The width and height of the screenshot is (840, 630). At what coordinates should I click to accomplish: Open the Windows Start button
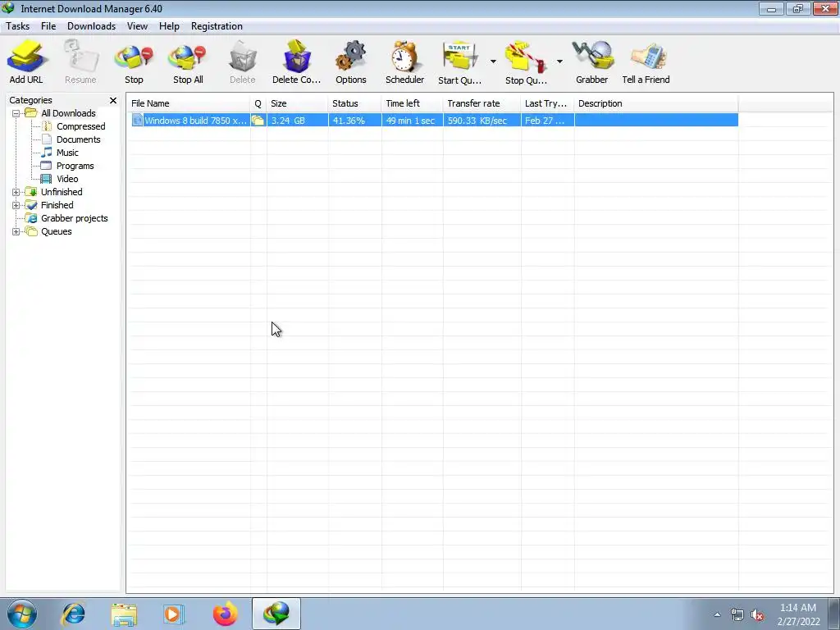click(x=22, y=614)
